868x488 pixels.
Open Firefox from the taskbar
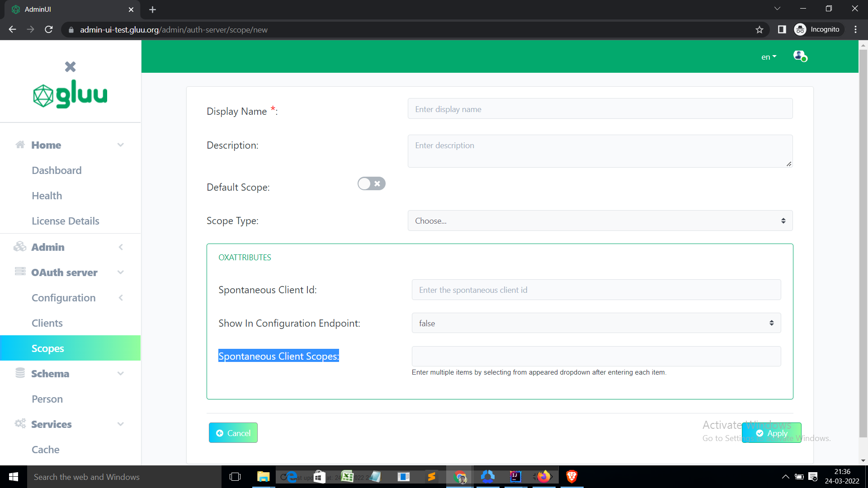coord(543,477)
